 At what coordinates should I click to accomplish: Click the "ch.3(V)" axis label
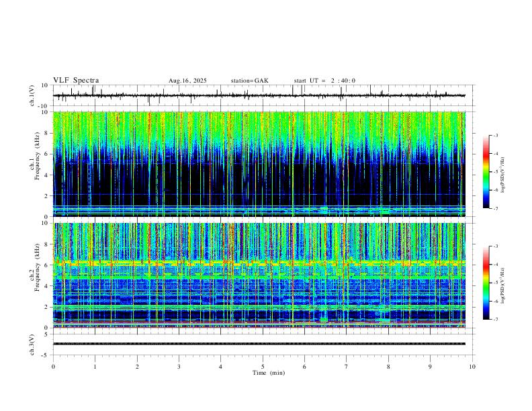pyautogui.click(x=32, y=345)
